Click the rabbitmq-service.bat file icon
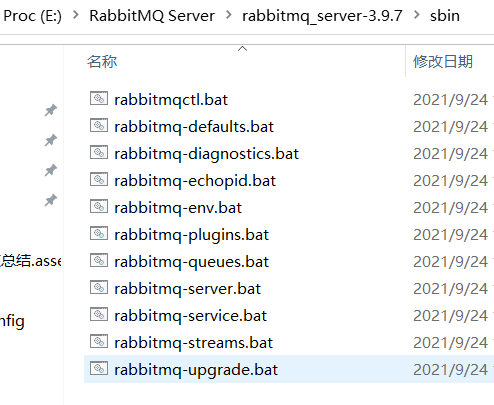This screenshot has width=494, height=405. (99, 315)
